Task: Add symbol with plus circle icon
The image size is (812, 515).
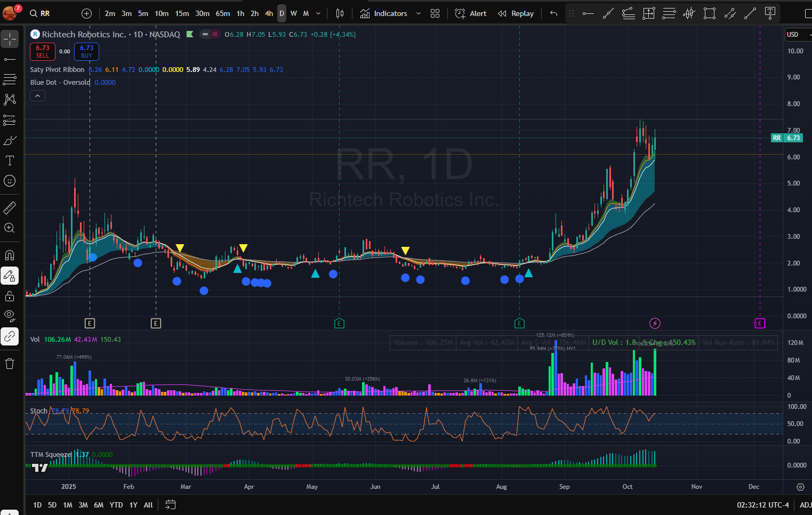Action: coord(86,13)
